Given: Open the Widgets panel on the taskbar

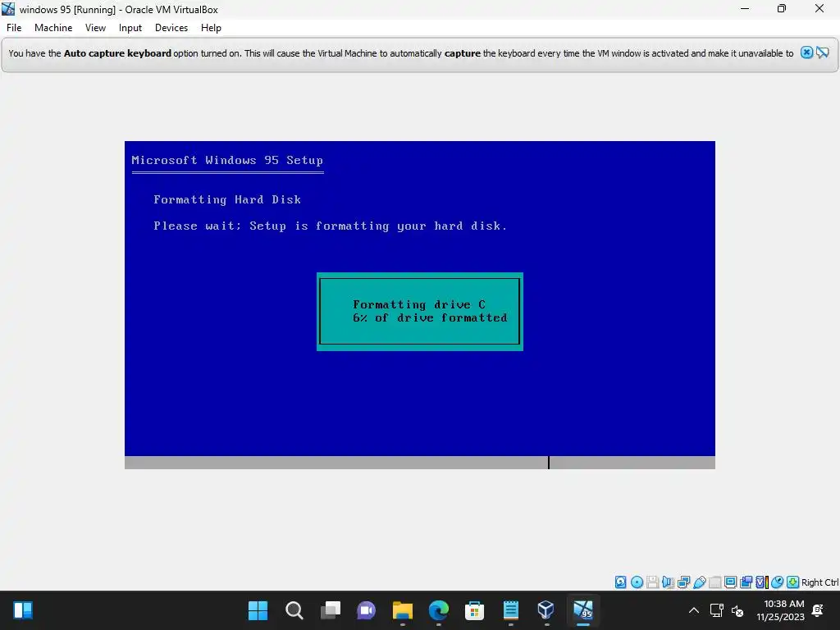Looking at the screenshot, I should [23, 610].
